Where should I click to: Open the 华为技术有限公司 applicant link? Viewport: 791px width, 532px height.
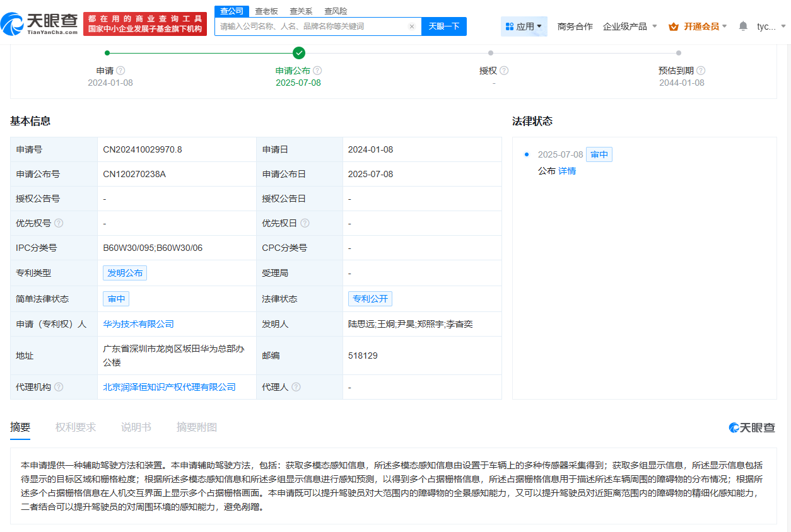click(139, 324)
